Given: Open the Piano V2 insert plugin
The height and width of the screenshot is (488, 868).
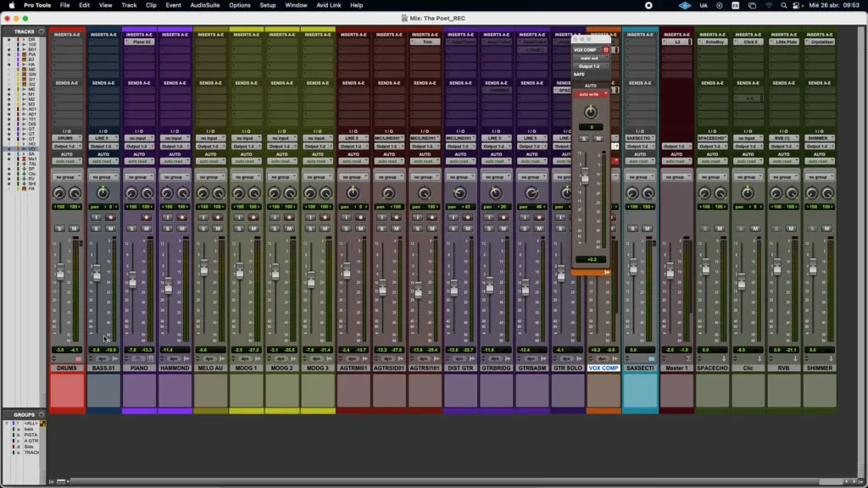Looking at the screenshot, I should pos(140,42).
